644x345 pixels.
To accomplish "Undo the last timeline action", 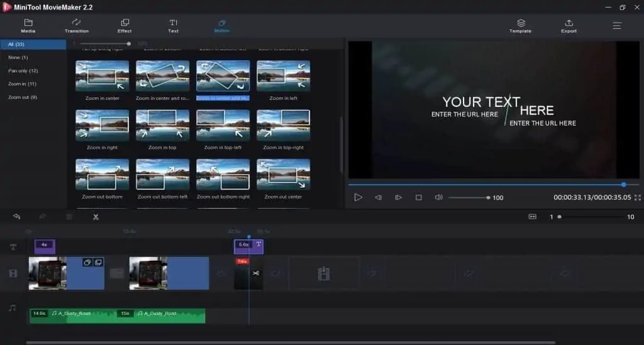I will [x=17, y=217].
